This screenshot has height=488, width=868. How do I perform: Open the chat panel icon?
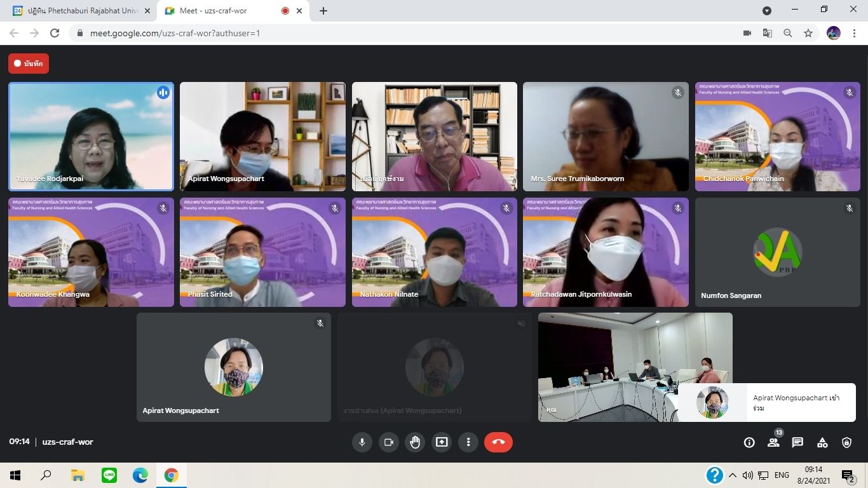click(x=797, y=443)
